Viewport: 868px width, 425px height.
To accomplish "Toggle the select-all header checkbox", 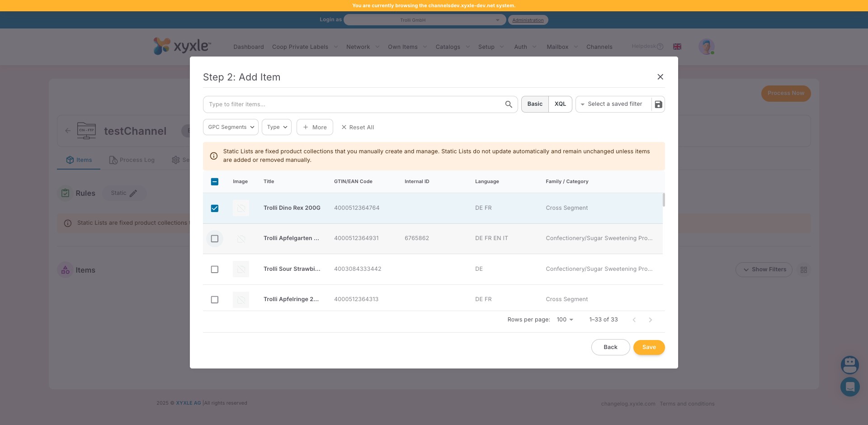I will click(215, 182).
